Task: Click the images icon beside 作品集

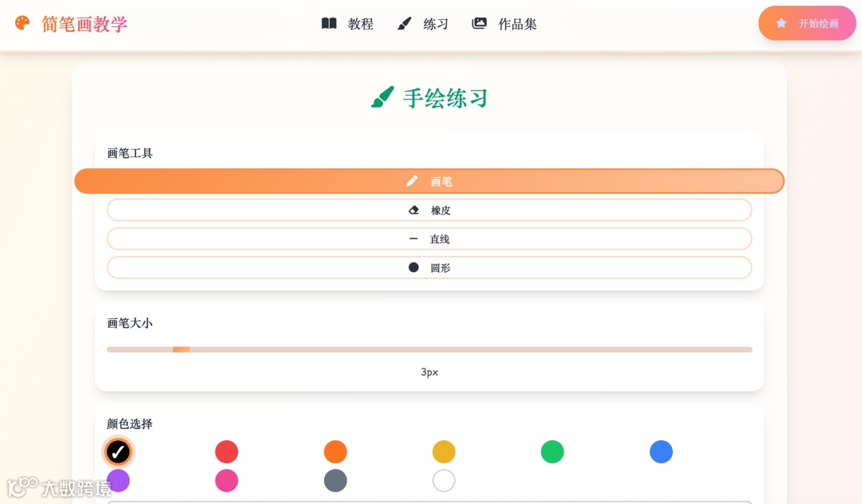Action: [x=479, y=24]
